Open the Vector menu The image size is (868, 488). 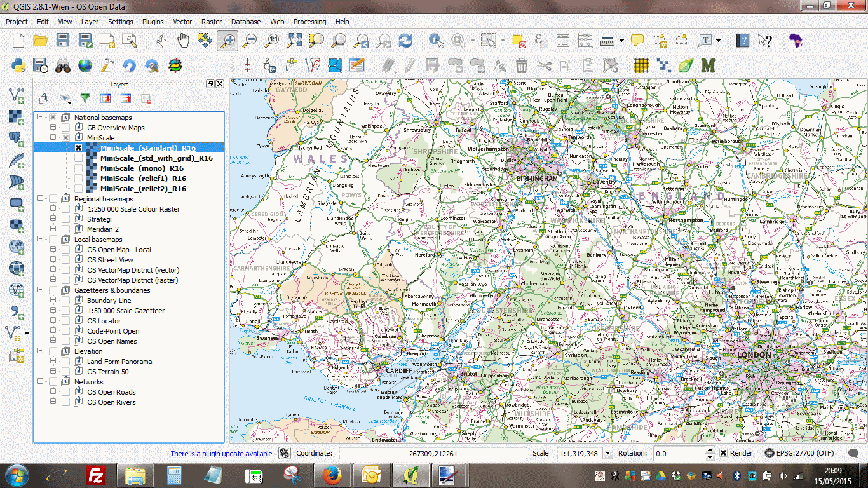pyautogui.click(x=182, y=22)
